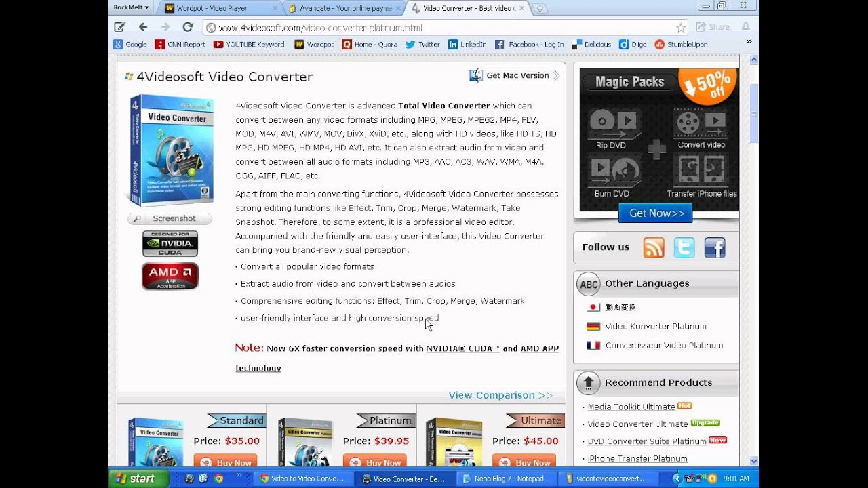Go back with the back arrow

pos(143,27)
